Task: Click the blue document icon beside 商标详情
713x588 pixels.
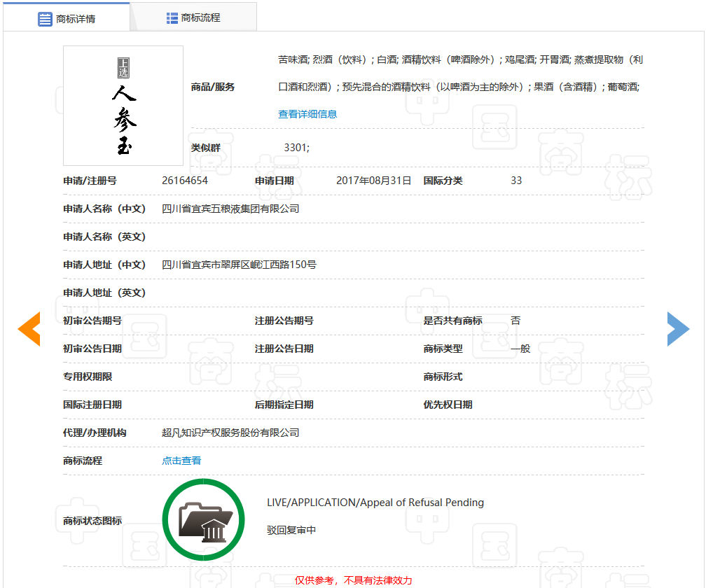Action: pos(45,19)
